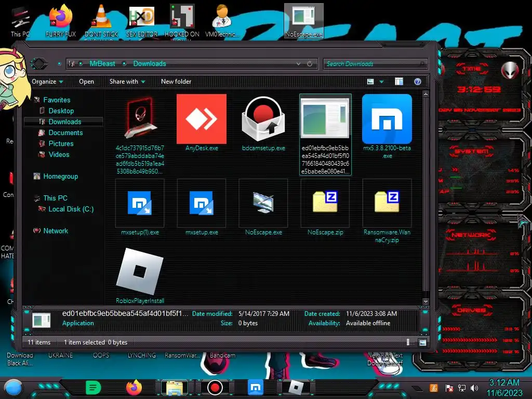Switch to large icons view in status bar
532x399 pixels.
tap(423, 342)
